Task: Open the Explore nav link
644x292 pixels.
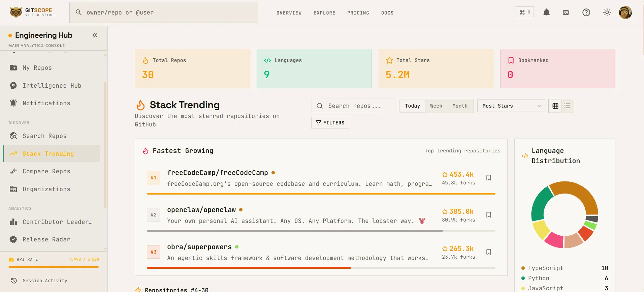Action: (x=324, y=13)
